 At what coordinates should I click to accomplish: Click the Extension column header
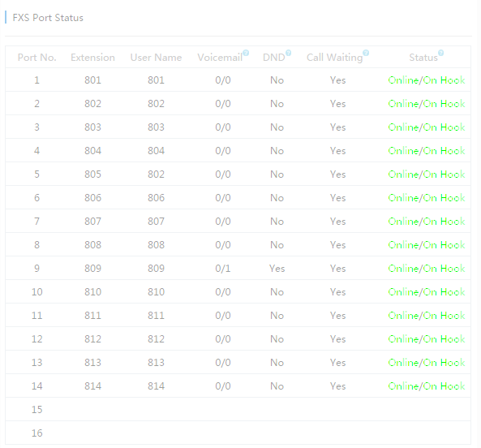tap(92, 58)
